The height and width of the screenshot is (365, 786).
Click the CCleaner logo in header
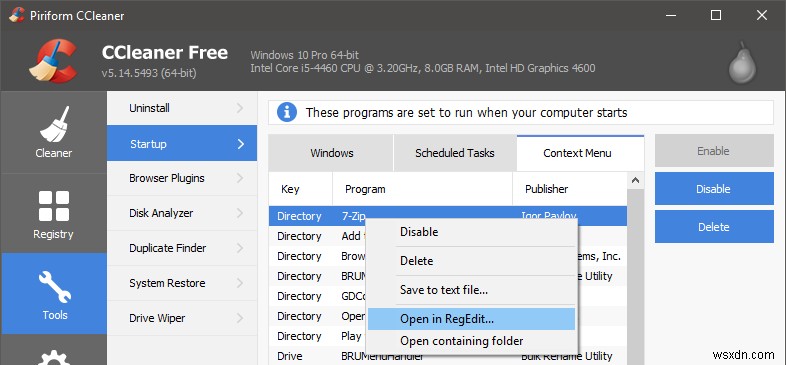tap(54, 60)
